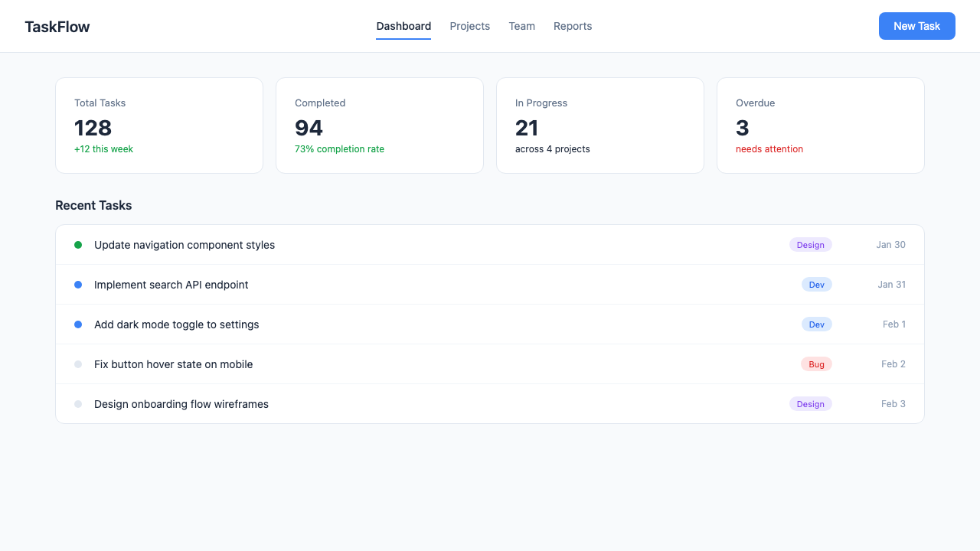Open the Reports tab
The height and width of the screenshot is (551, 980).
point(573,26)
